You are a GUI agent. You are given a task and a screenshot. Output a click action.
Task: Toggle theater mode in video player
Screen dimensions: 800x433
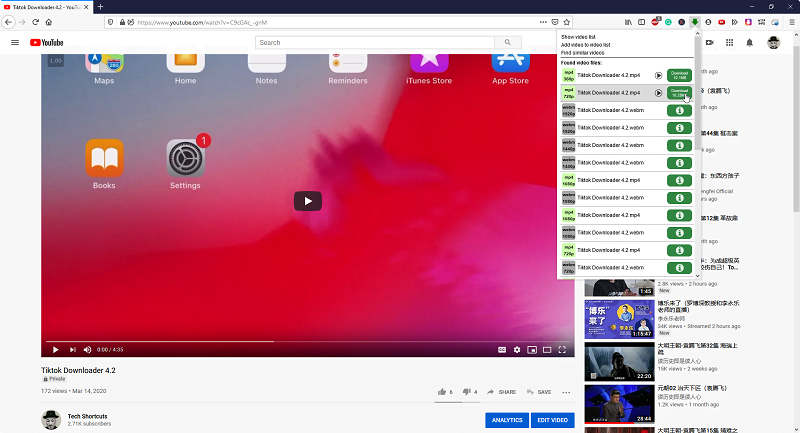tap(547, 349)
